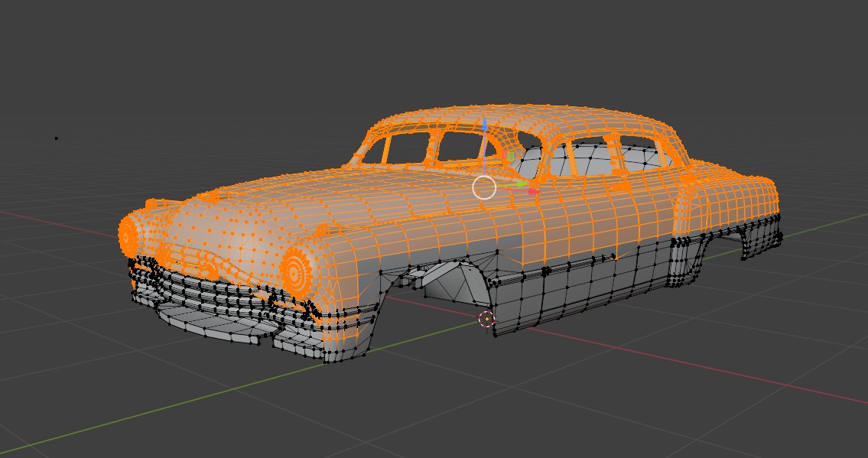
Task: Click the red plane handle of the gizmo
Action: point(504,155)
